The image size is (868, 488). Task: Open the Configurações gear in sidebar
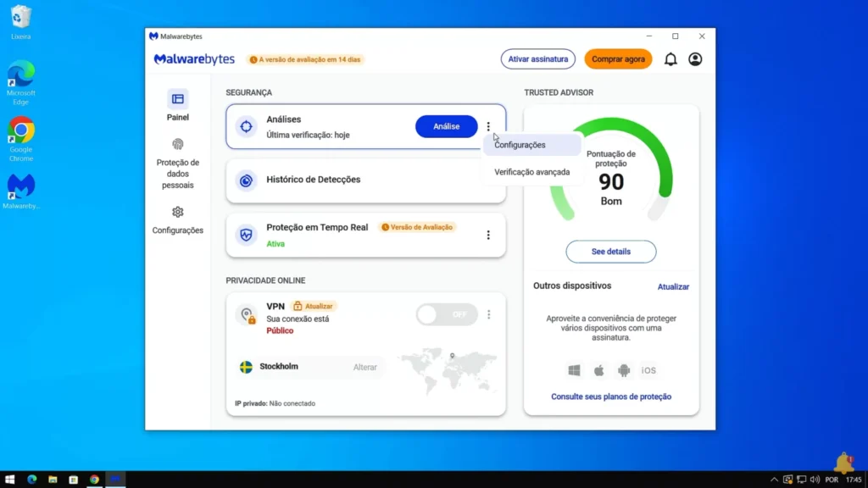(x=178, y=212)
